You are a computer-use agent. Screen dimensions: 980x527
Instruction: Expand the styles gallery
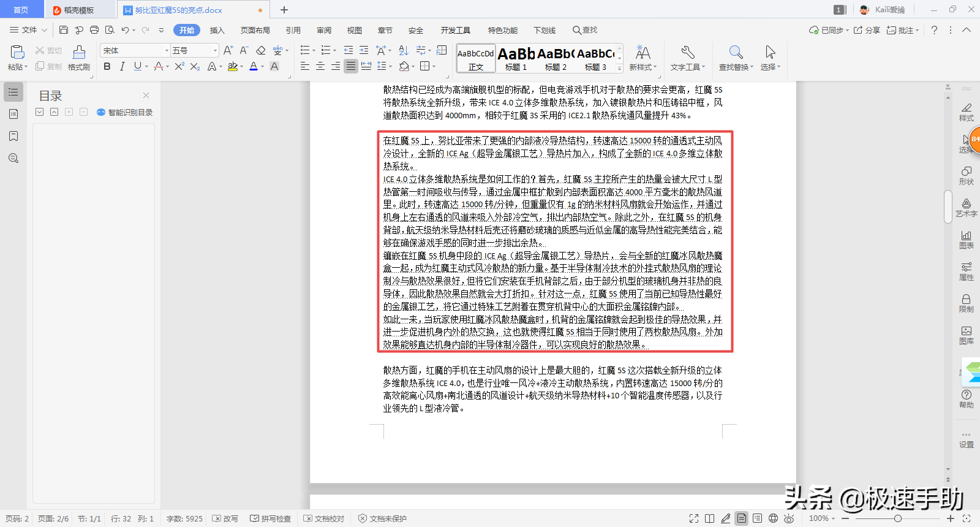(619, 69)
